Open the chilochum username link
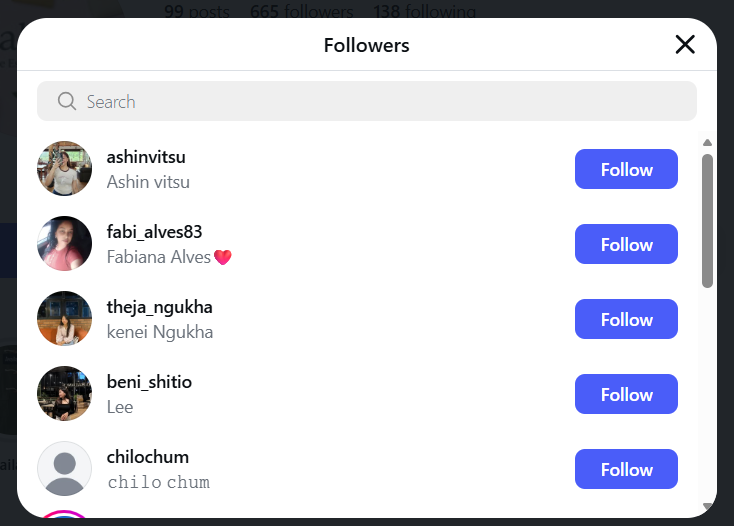 (x=148, y=457)
